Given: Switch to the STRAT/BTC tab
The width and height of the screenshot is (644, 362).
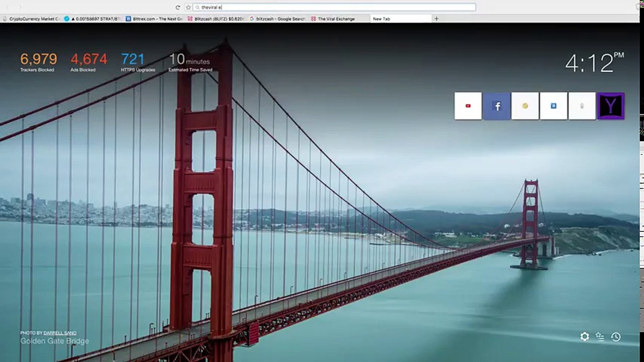Looking at the screenshot, I should pyautogui.click(x=93, y=19).
